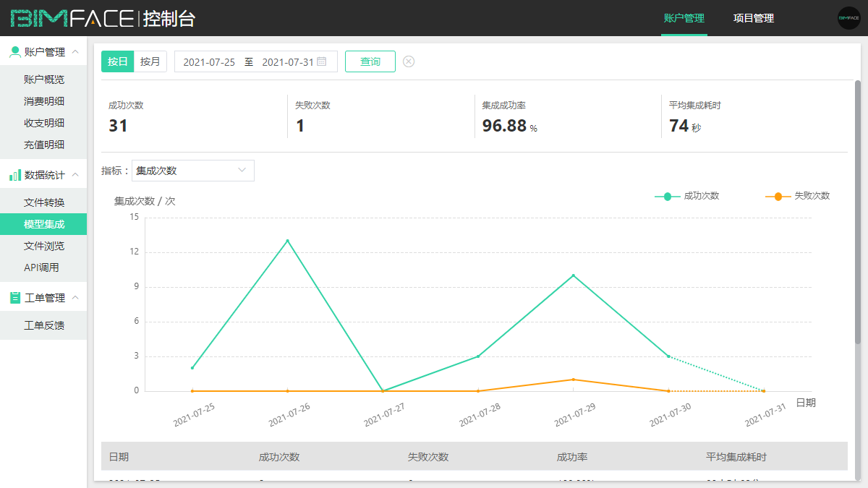
Task: Open the 项目管理 top tab
Action: tap(753, 18)
